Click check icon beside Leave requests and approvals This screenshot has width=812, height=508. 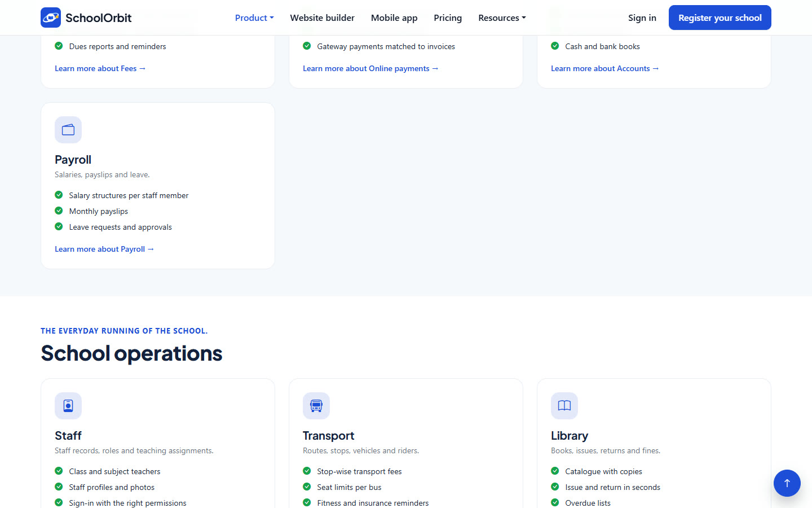59,226
